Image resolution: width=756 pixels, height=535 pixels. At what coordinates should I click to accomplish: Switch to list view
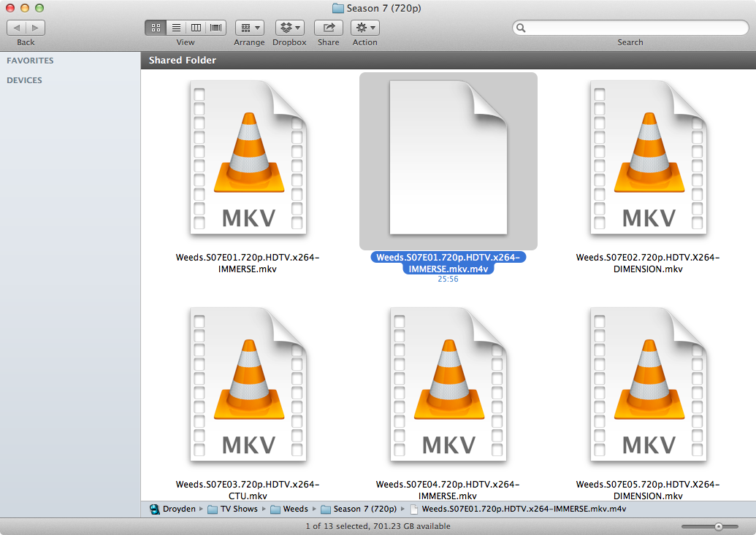(x=177, y=28)
